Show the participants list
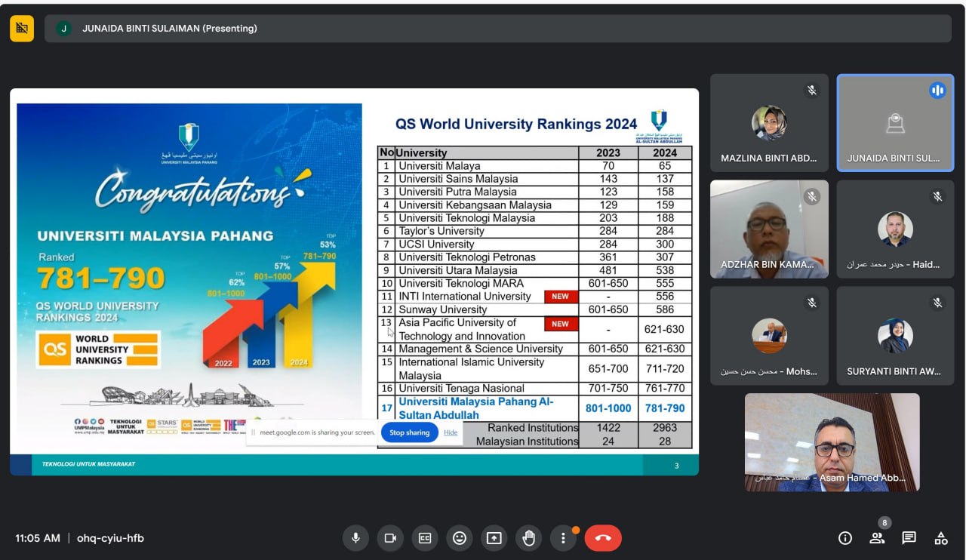This screenshot has width=966, height=560. [877, 538]
